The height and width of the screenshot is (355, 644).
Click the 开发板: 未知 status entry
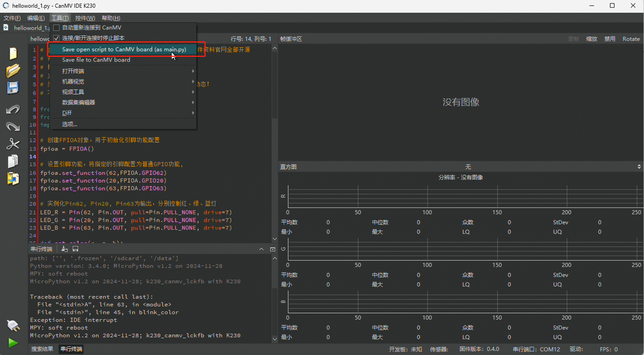click(x=406, y=349)
